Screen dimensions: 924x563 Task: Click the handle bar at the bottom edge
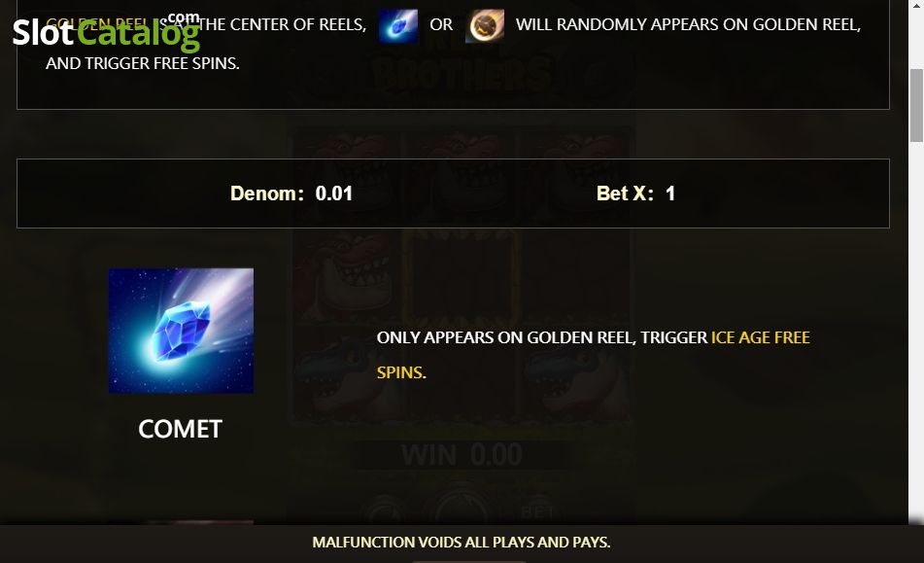click(x=468, y=561)
